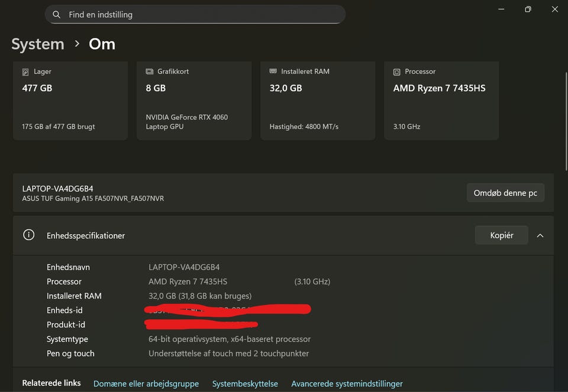This screenshot has height=392, width=568.
Task: Select 'AMD Ryzen 7 7435HS' card title
Action: tap(439, 88)
